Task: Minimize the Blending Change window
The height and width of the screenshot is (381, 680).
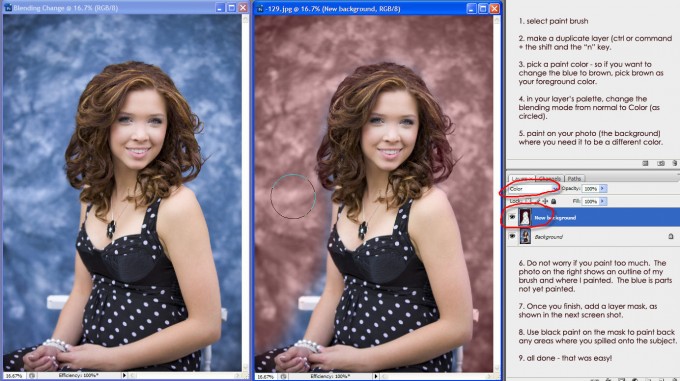Action: 220,8
